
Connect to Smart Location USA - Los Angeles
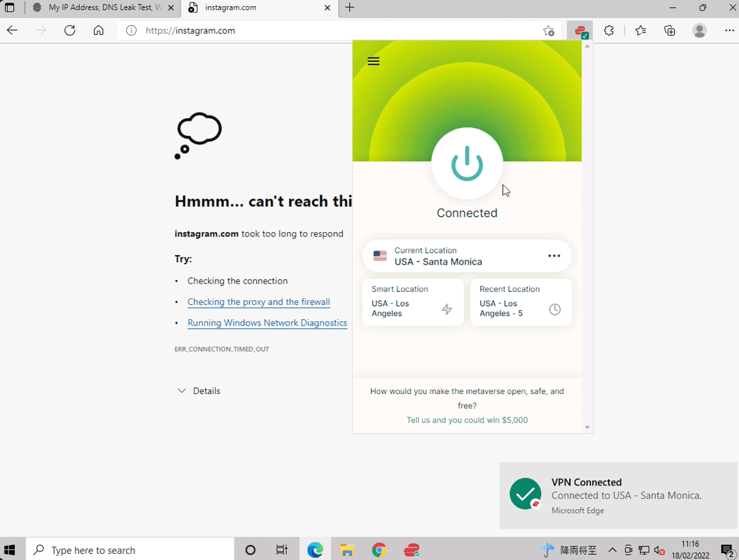click(x=413, y=302)
